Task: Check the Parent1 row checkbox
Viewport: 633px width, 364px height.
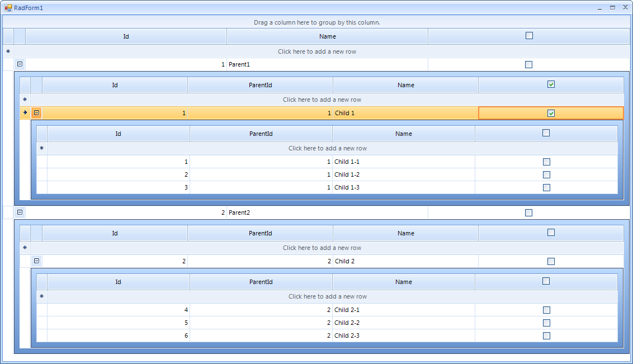Action: [528, 64]
